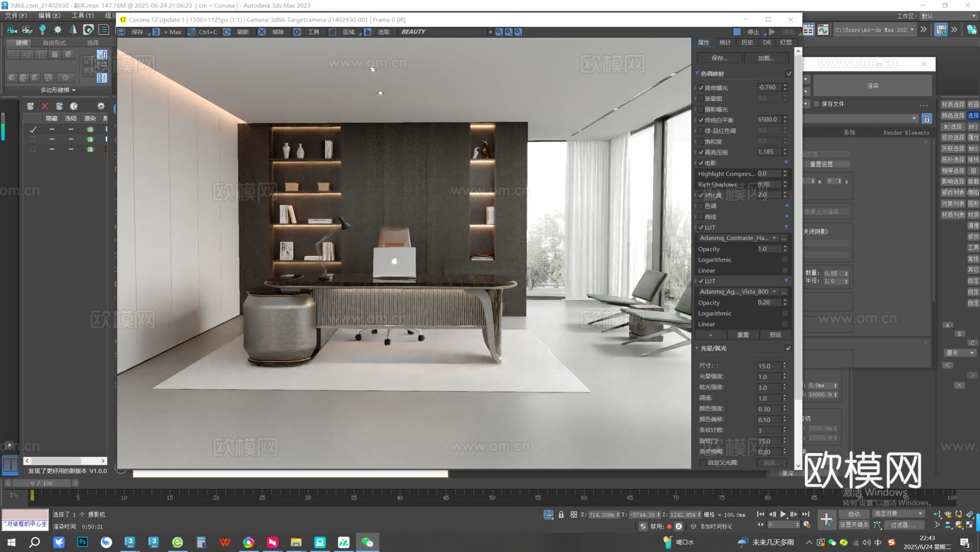Open 多边形建模 dropdown in ribbon
This screenshot has width=980, height=552.
coord(58,90)
